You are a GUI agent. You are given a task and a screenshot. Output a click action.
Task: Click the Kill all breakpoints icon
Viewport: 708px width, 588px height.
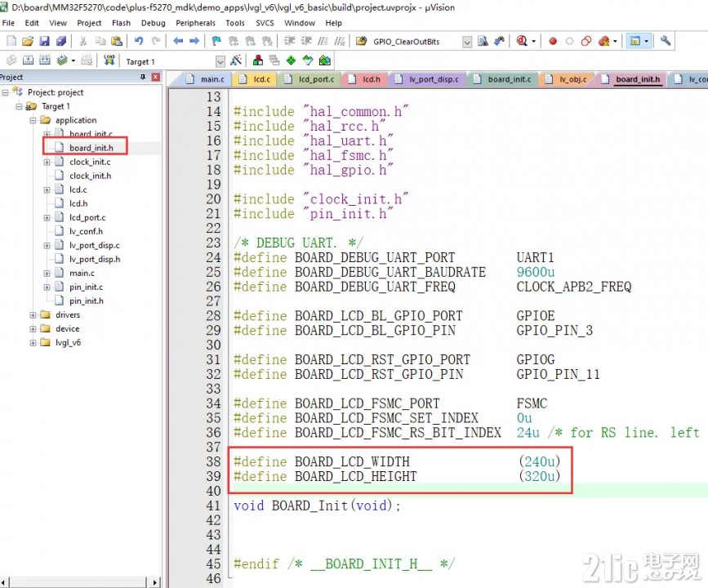point(603,41)
